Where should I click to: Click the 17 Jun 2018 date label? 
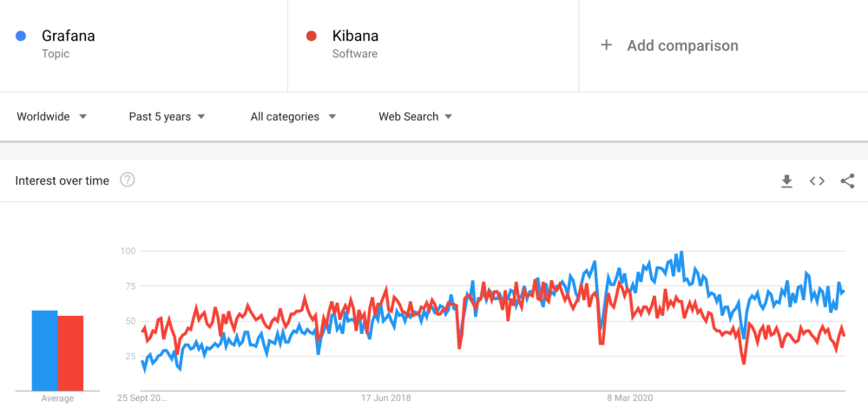386,398
